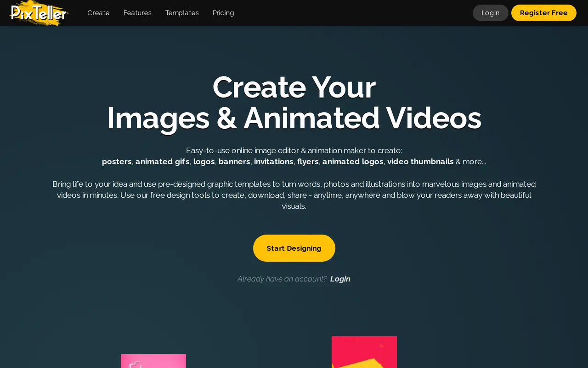This screenshot has width=588, height=368.
Task: Click the 'Already have an account?' text
Action: pos(282,279)
